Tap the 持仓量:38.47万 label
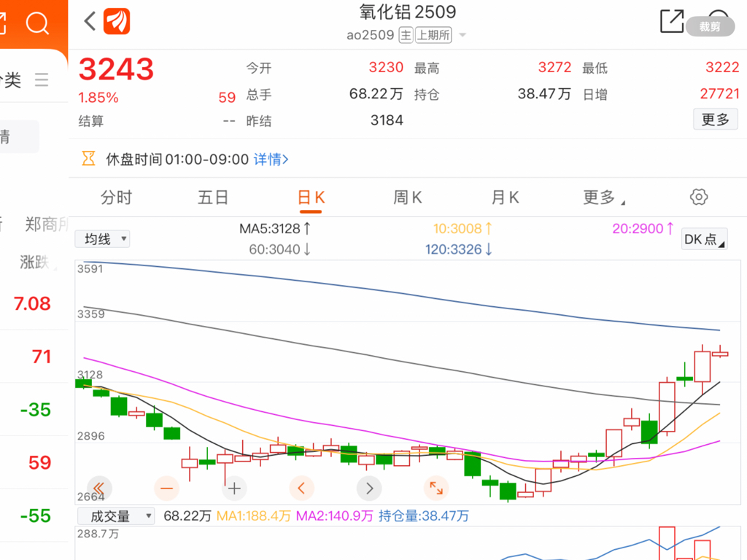 pos(424,516)
